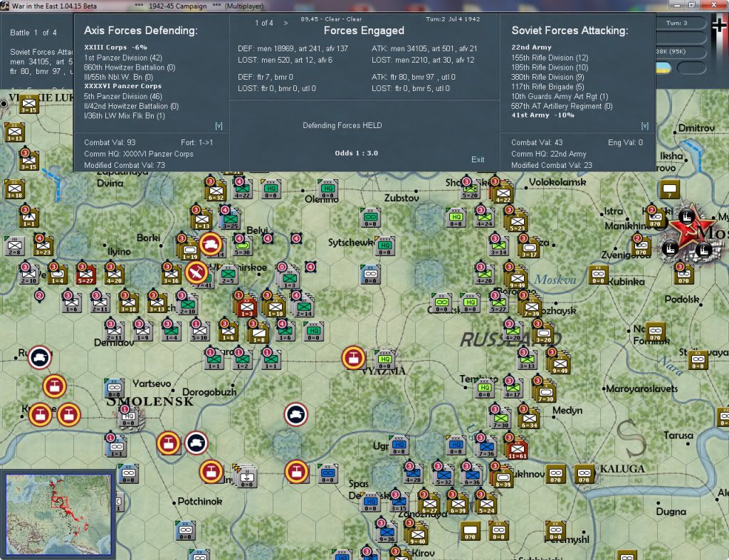Select the 3=14 German unit counter
The width and height of the screenshot is (729, 560).
pos(498,245)
